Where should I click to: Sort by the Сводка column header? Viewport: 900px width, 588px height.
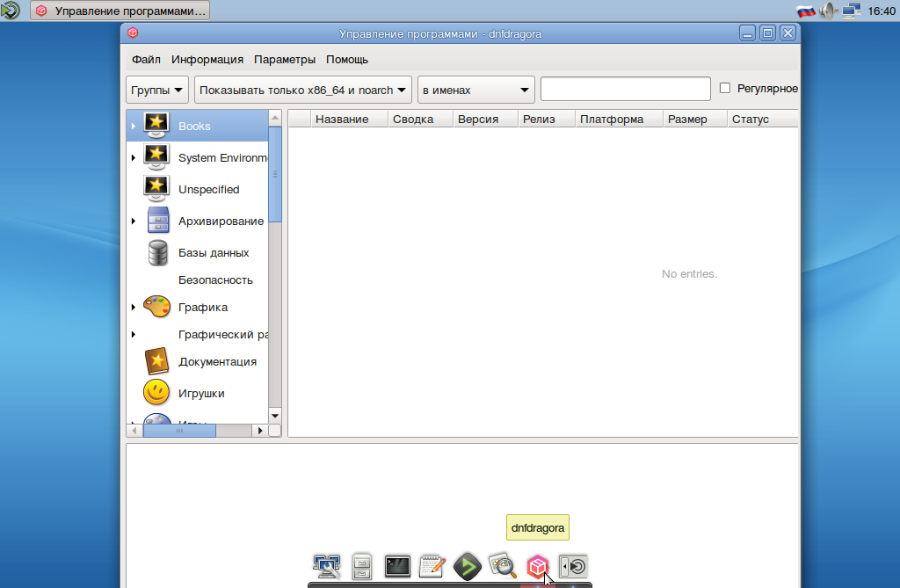pos(420,119)
